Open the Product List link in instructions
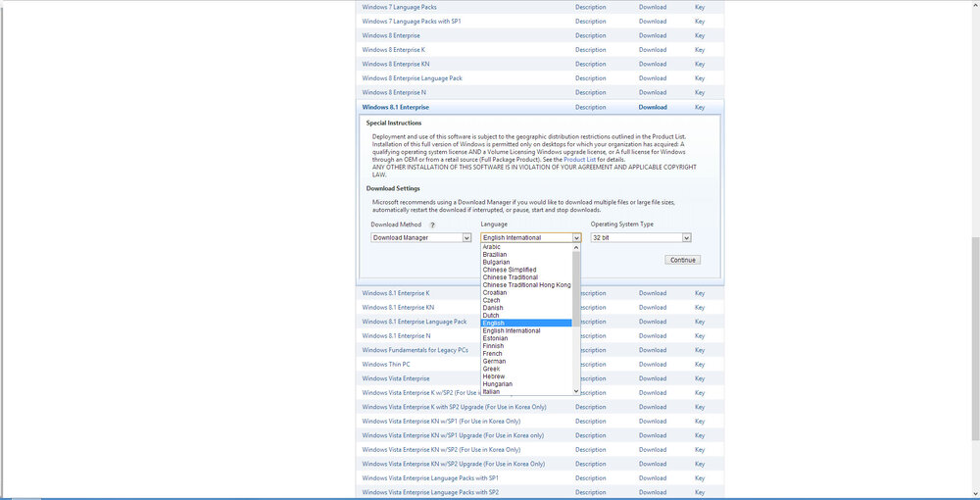Screen dimensions: 980x500 point(579,160)
